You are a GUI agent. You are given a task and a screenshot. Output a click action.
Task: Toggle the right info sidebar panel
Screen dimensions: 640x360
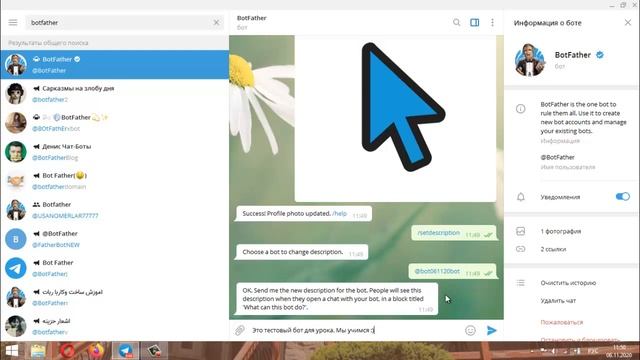[x=474, y=22]
